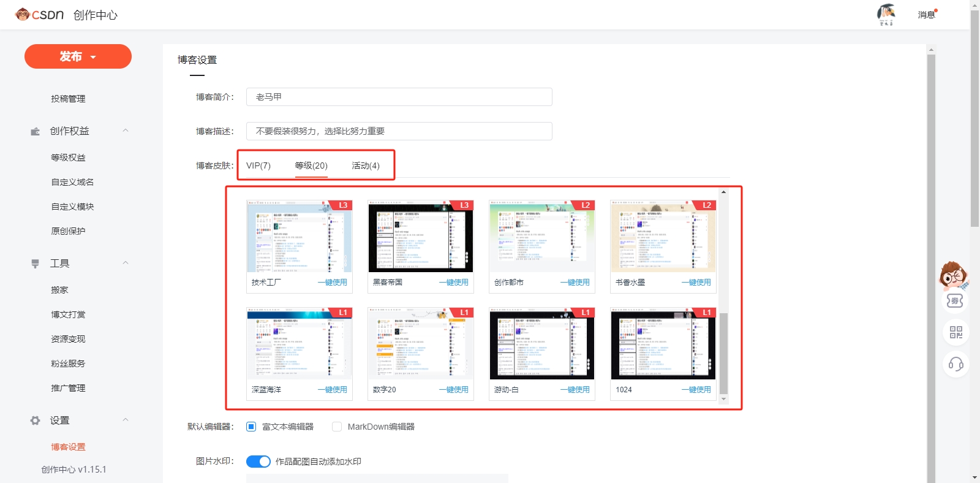Switch to the 等级(20) skin tab

[311, 165]
